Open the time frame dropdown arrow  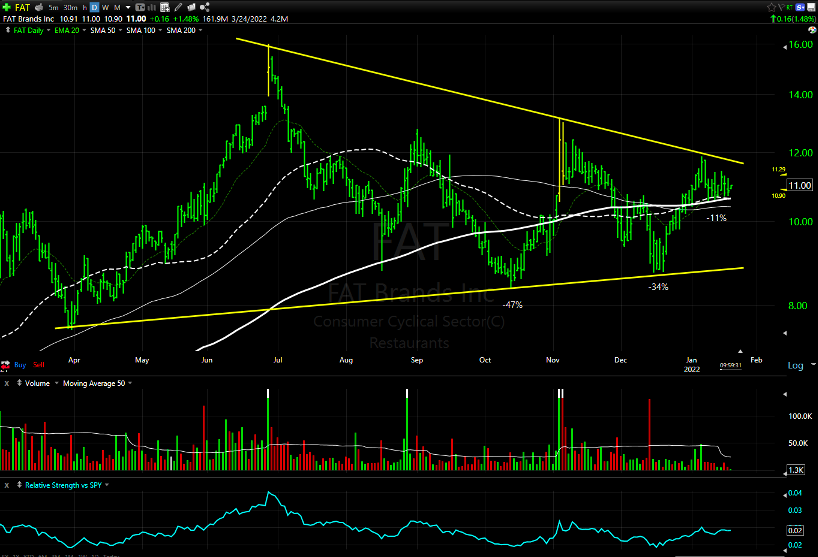pos(128,7)
